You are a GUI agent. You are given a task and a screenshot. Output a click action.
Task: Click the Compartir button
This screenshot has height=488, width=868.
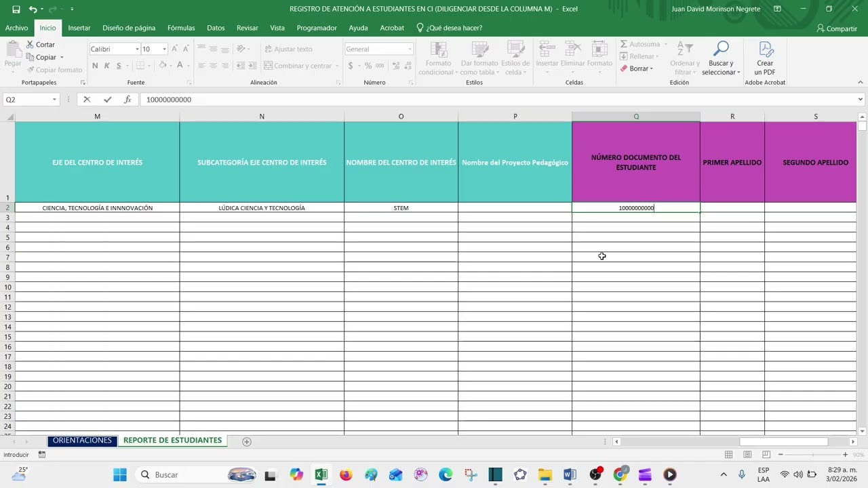click(837, 28)
